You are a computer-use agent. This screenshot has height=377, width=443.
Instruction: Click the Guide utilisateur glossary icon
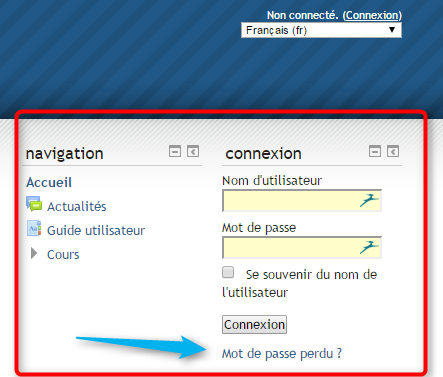pyautogui.click(x=34, y=228)
